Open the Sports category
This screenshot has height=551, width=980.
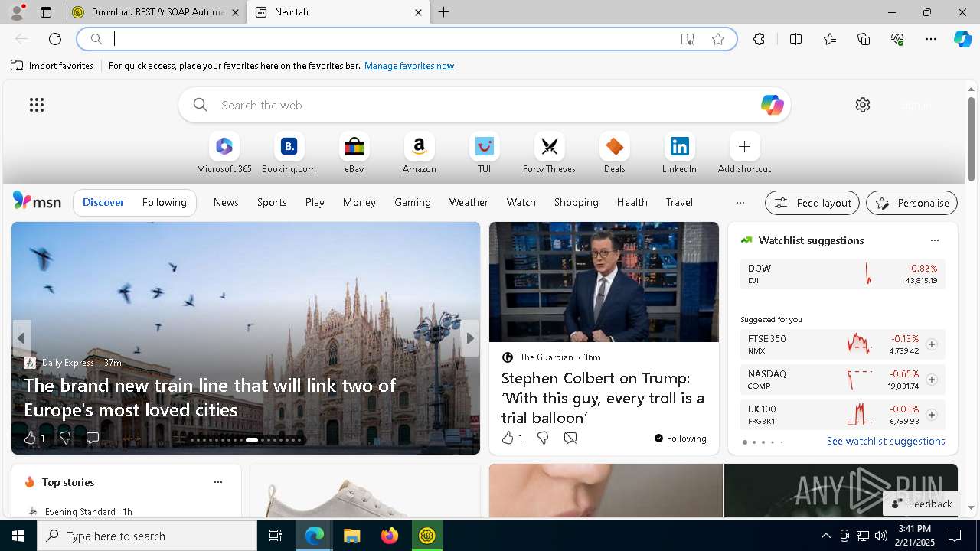[x=272, y=202]
